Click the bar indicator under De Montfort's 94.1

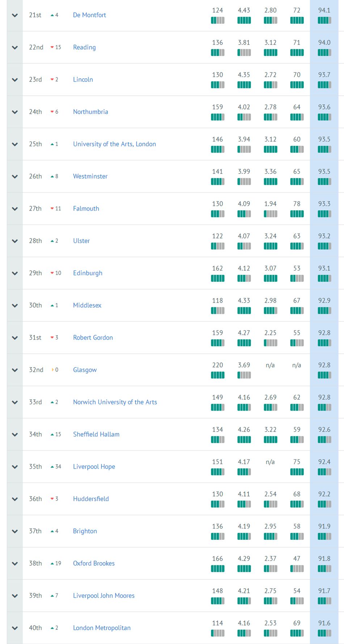[x=324, y=20]
